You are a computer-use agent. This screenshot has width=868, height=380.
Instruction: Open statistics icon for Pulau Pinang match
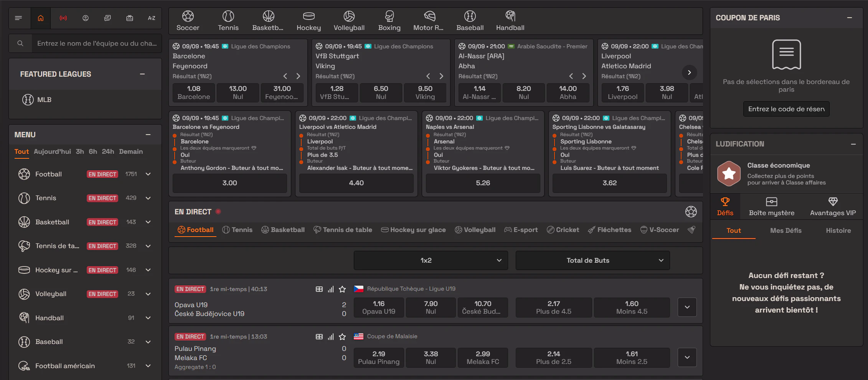pyautogui.click(x=331, y=337)
